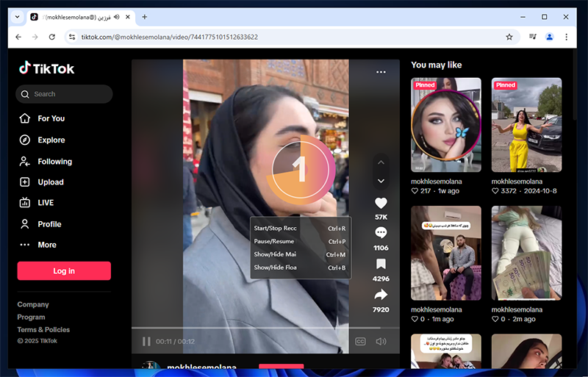
Task: Click the mokhlesemolana name above 1w ago
Action: 436,182
